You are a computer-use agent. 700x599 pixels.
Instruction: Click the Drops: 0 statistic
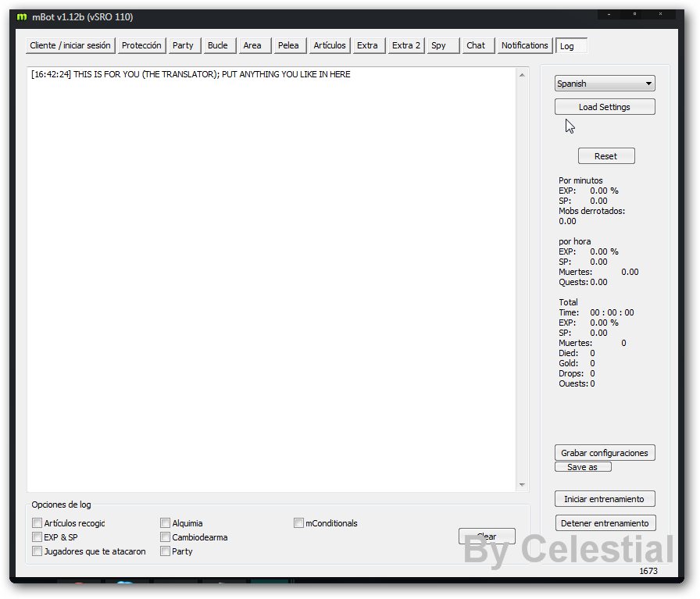click(x=577, y=373)
